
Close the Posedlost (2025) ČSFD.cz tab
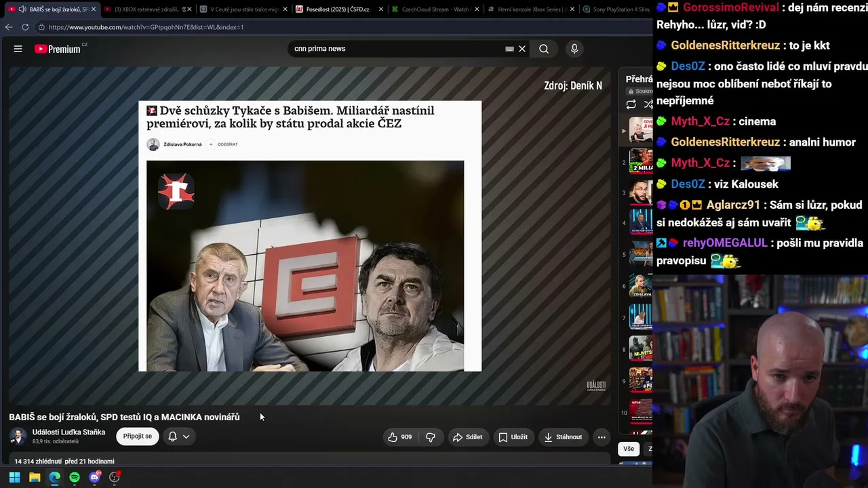(x=381, y=9)
